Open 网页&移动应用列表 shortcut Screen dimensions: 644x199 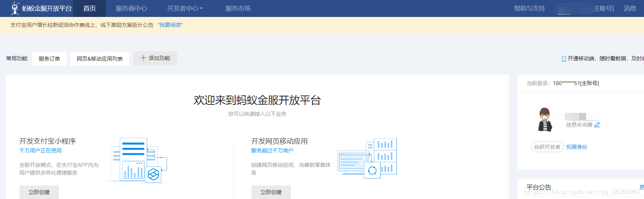(100, 59)
